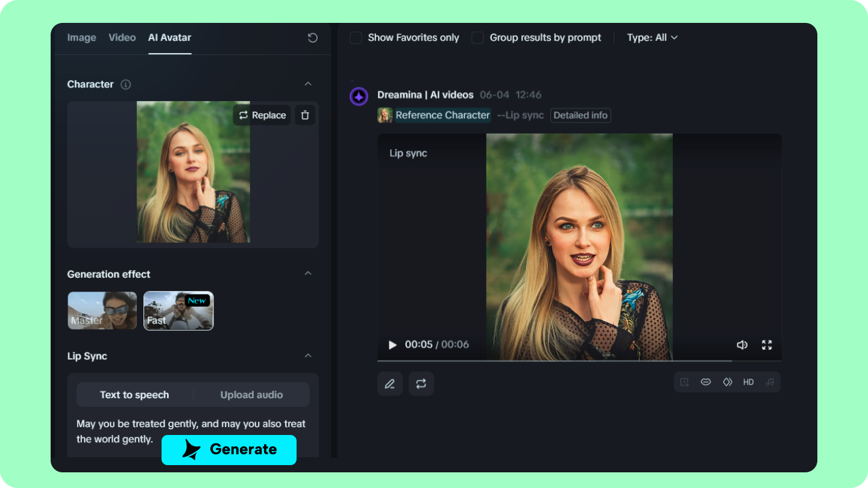Screen dimensions: 868x488
Task: Open the video in fullscreen
Action: tap(767, 345)
